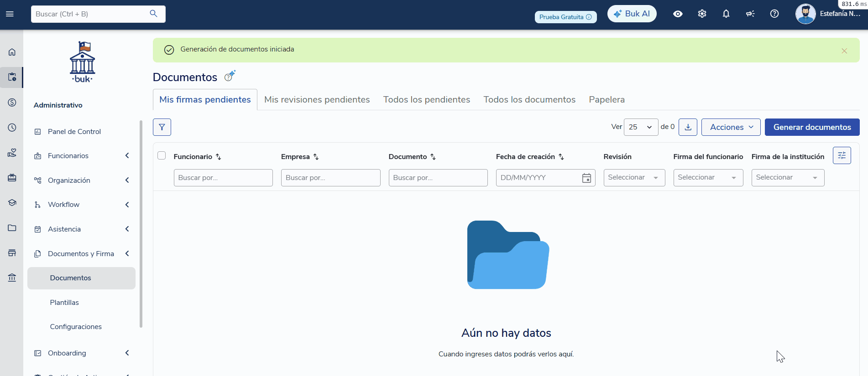Switch to Mis revisiones pendientes tab
This screenshot has width=868, height=376.
coord(317,99)
